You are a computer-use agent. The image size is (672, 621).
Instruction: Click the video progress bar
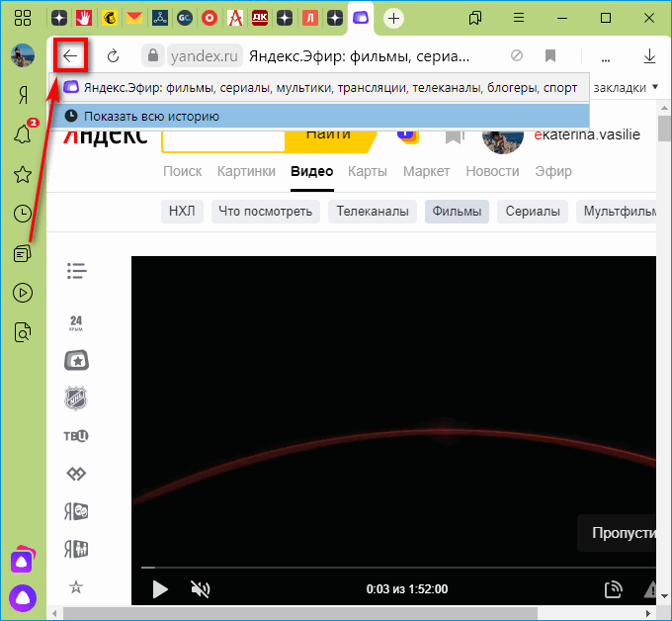click(x=395, y=568)
